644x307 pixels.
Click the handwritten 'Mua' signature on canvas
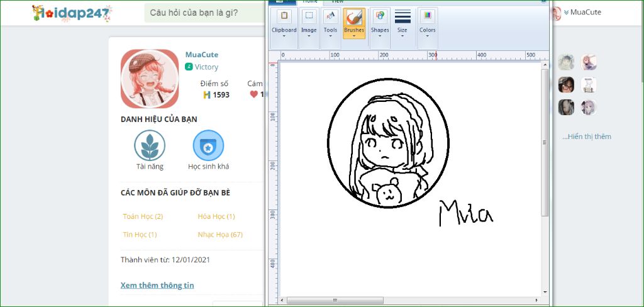tap(466, 213)
